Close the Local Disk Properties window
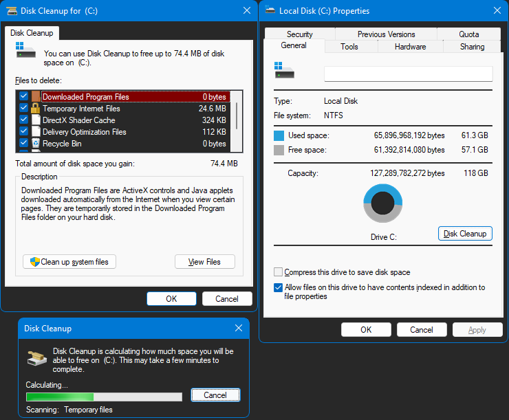Image resolution: width=509 pixels, height=420 pixels. 497,11
